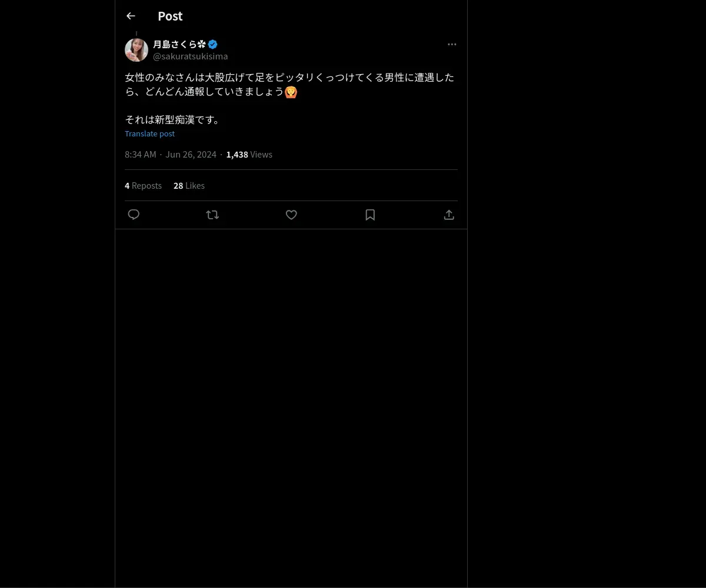Like the post with the heart icon
706x588 pixels.
291,215
